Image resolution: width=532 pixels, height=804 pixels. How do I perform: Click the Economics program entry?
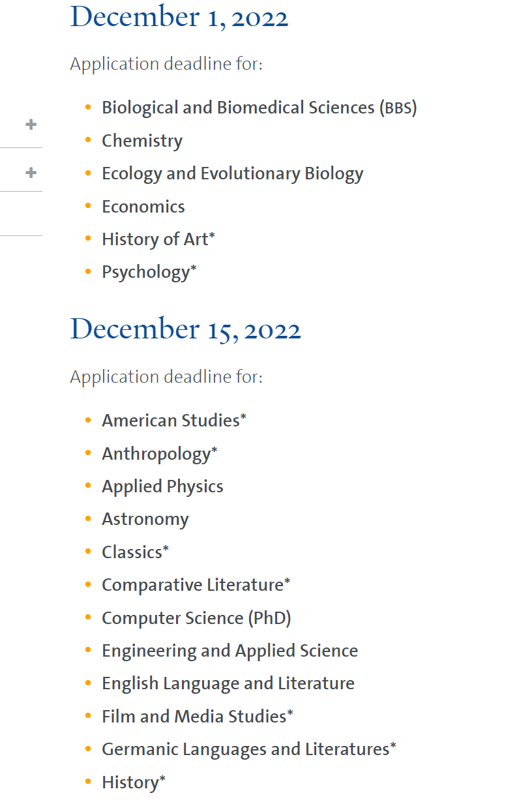click(x=143, y=207)
